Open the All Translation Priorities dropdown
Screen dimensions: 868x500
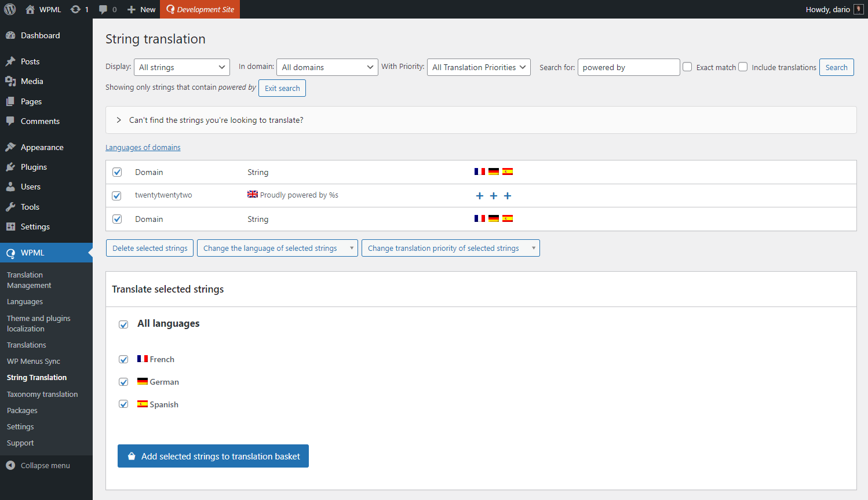click(x=479, y=67)
